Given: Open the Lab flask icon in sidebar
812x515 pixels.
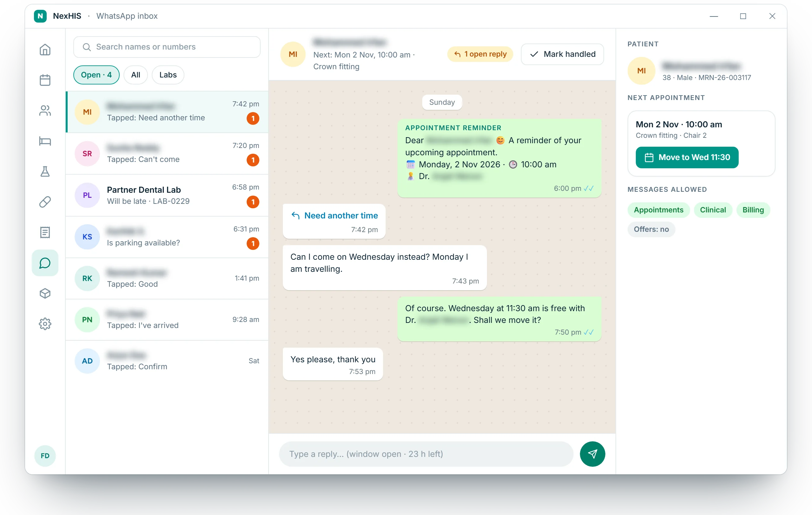Looking at the screenshot, I should coord(45,171).
